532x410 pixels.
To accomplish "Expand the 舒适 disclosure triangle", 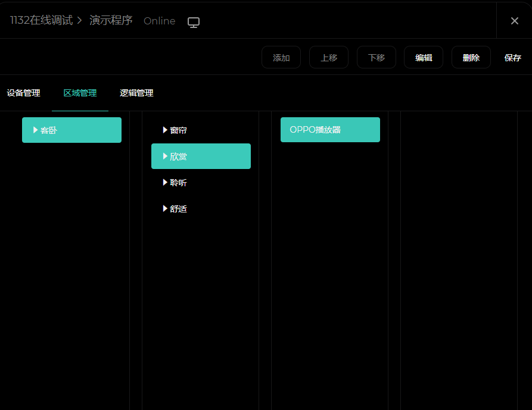I will pyautogui.click(x=165, y=208).
